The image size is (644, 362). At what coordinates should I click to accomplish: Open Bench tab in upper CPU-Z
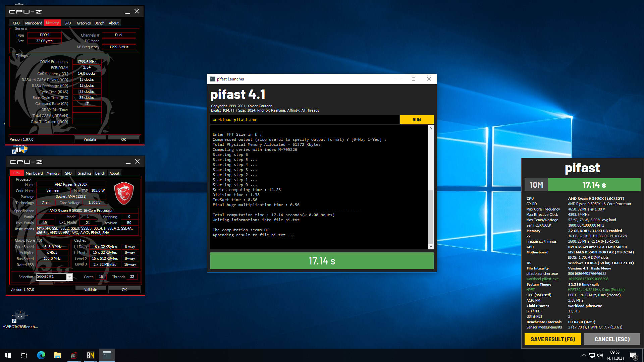[100, 23]
